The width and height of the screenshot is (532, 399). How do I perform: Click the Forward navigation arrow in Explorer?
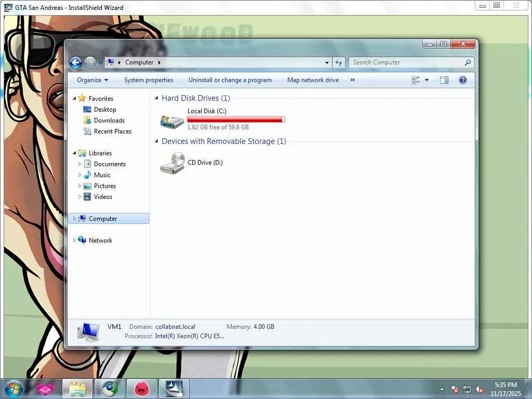pos(90,62)
